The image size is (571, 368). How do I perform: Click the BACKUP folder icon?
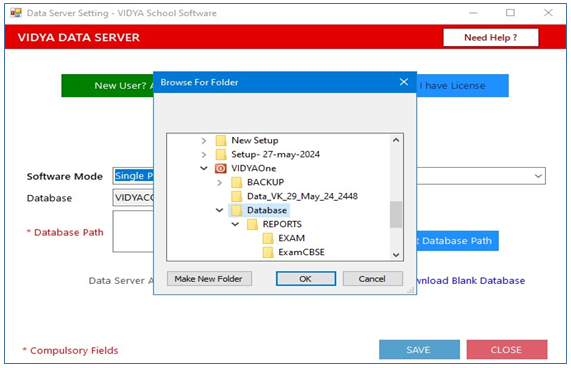click(236, 182)
